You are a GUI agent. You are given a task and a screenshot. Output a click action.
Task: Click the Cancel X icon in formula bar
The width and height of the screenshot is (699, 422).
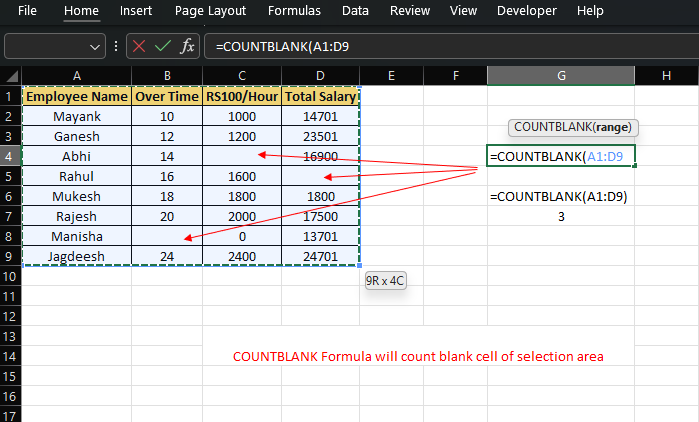coord(139,47)
